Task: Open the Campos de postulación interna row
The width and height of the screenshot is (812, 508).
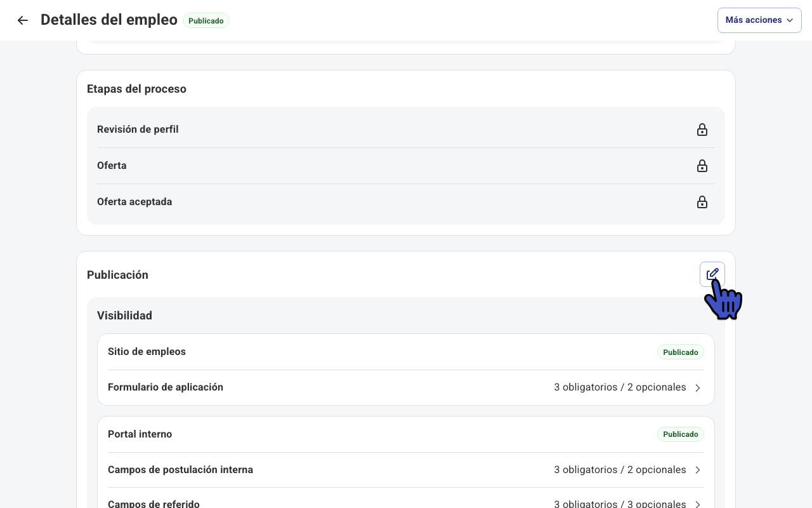Action: (406, 470)
